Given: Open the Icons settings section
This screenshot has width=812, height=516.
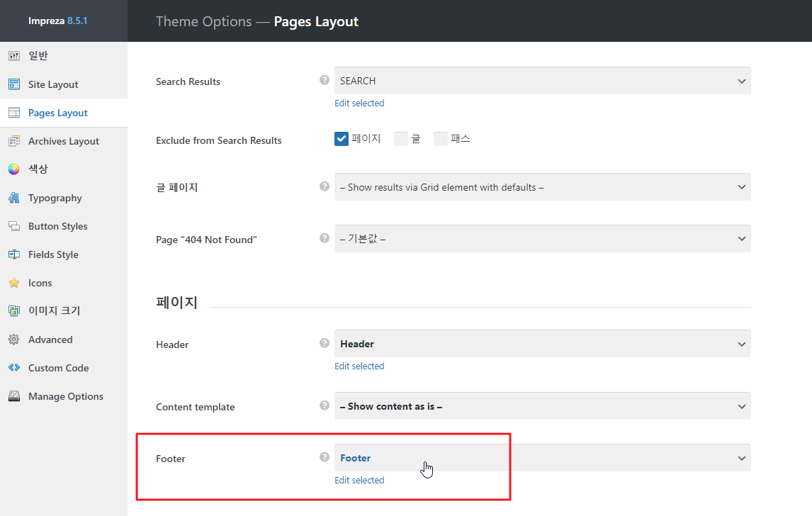Looking at the screenshot, I should 64,282.
